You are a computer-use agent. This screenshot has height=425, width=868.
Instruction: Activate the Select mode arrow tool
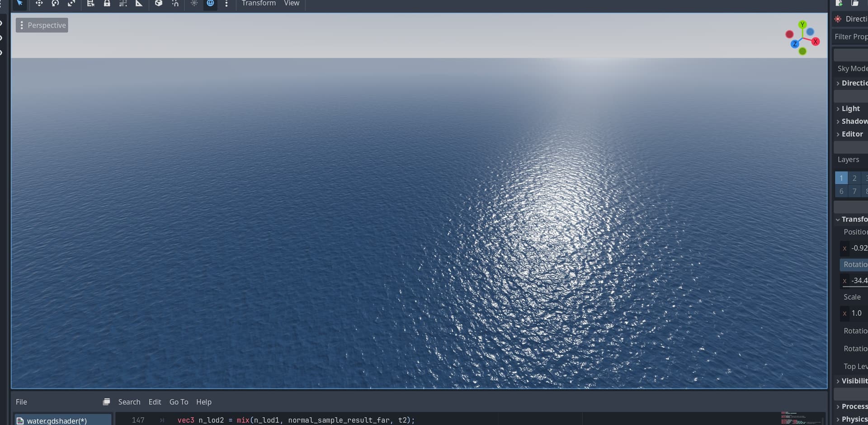(20, 3)
